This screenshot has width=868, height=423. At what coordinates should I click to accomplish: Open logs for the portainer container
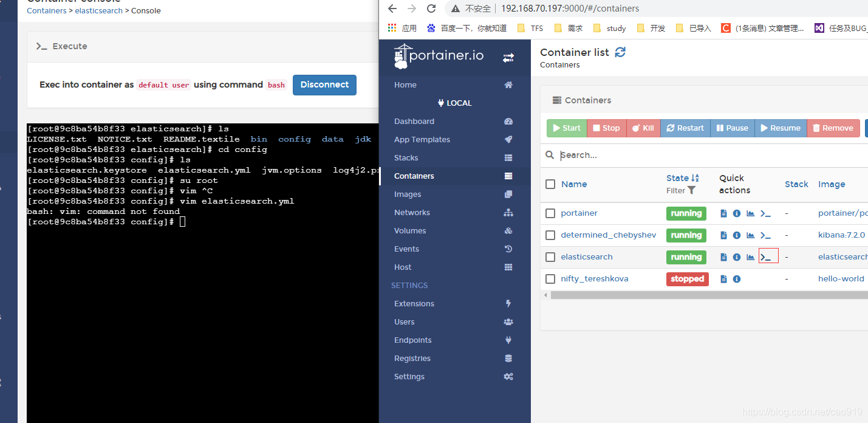point(723,213)
